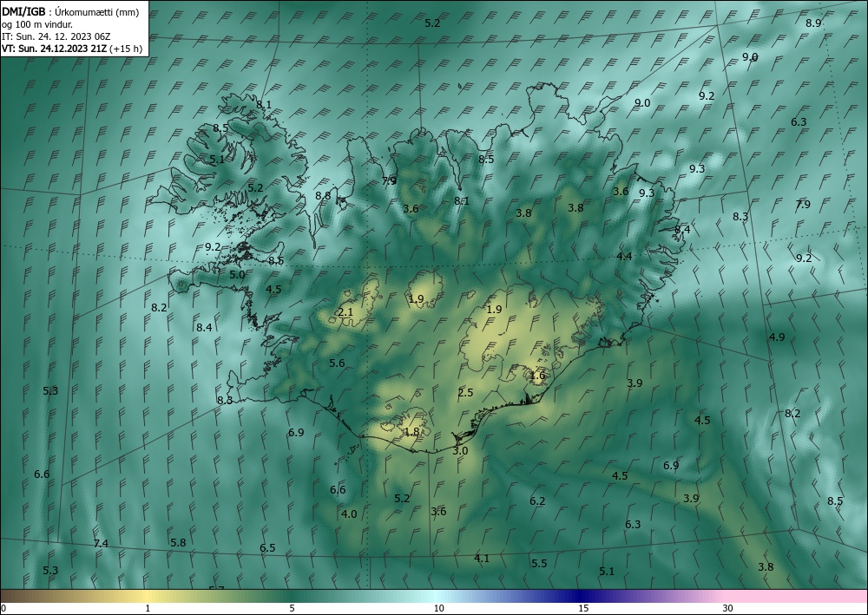Click the 5.6 value in southwest Iceland

[x=337, y=363]
